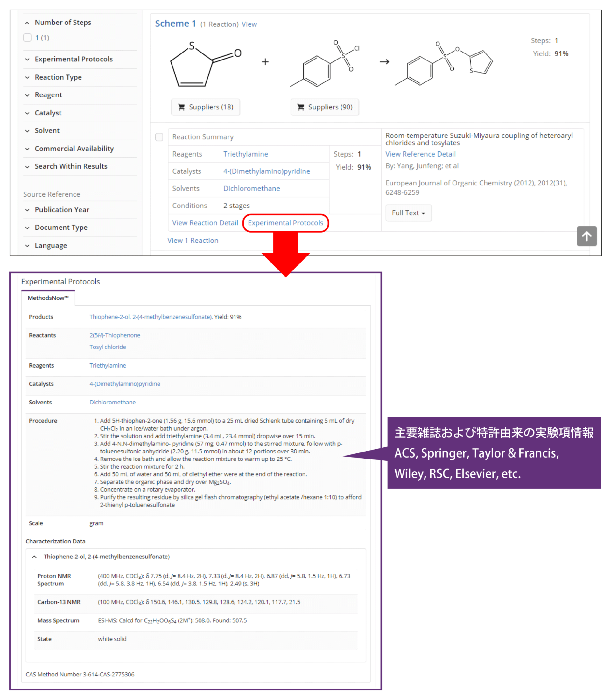Click the European Journal of Organic Chemistry citation
The height and width of the screenshot is (700, 611).
476,187
